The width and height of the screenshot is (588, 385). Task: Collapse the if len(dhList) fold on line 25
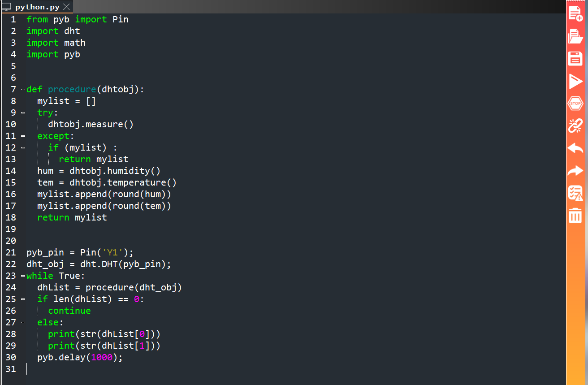[23, 299]
